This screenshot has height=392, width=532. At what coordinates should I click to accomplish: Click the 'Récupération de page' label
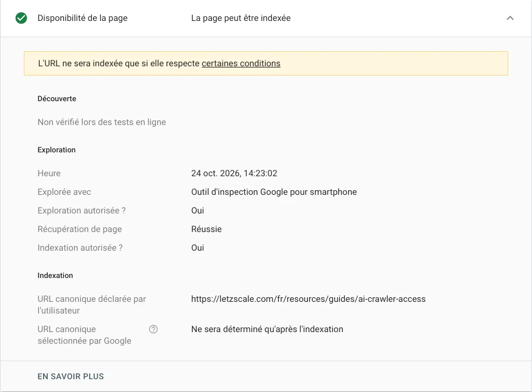click(79, 229)
